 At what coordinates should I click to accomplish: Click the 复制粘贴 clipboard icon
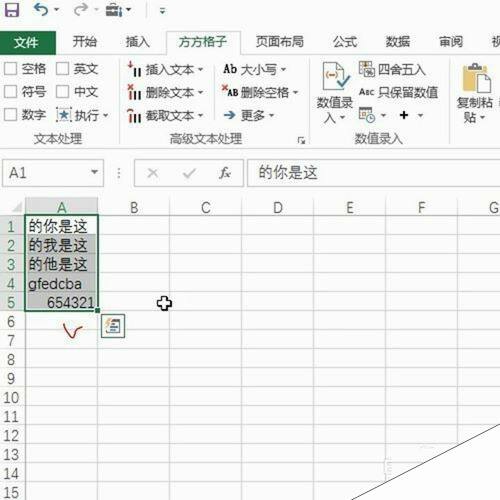476,78
